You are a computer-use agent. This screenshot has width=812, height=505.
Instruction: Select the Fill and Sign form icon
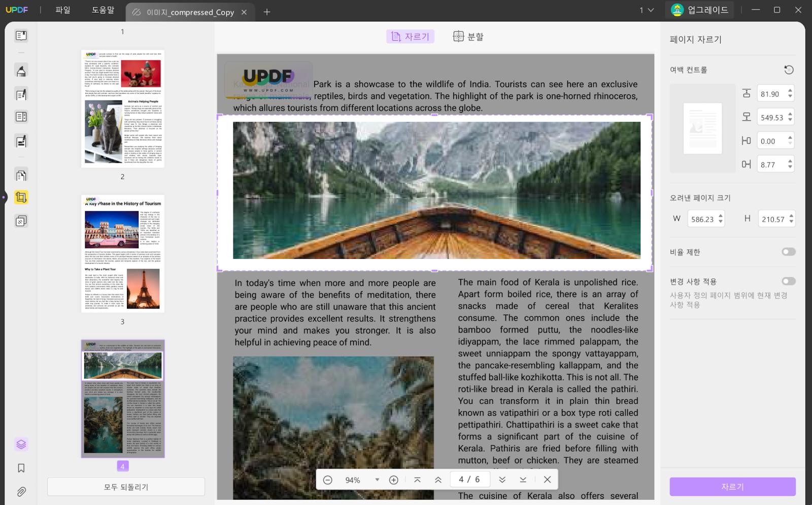21,141
